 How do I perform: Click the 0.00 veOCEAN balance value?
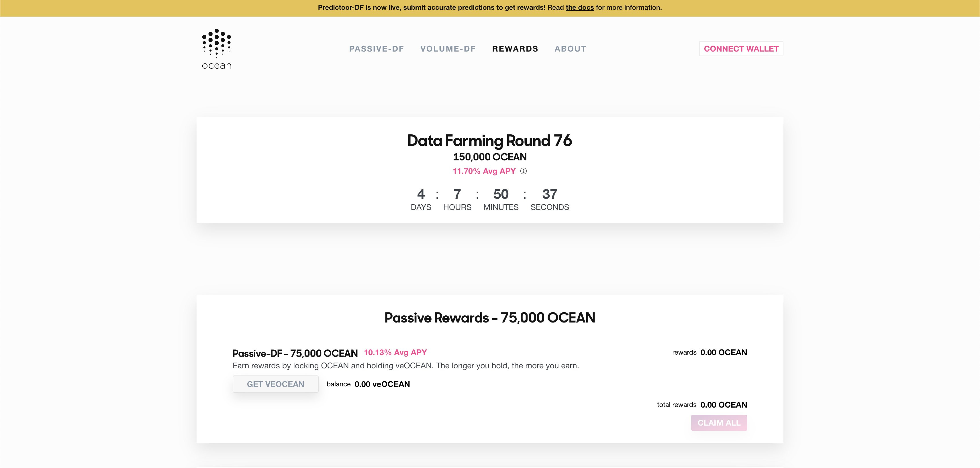[x=382, y=384]
